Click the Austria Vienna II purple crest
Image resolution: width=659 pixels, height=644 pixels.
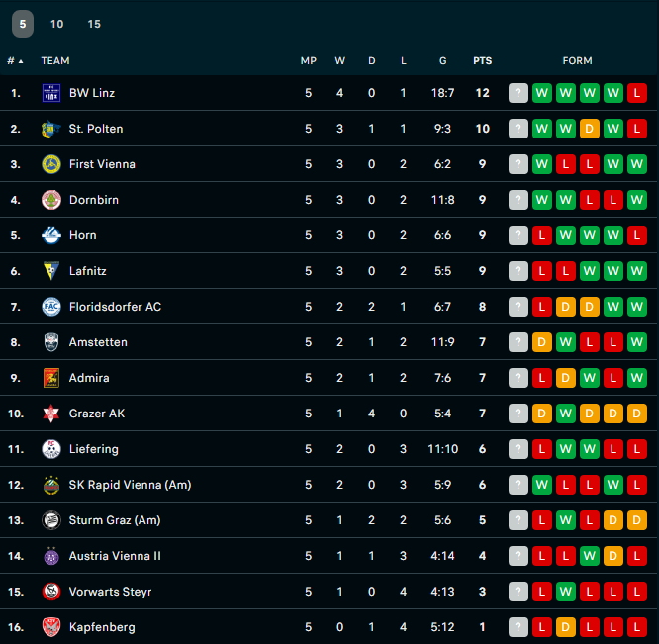click(x=51, y=556)
